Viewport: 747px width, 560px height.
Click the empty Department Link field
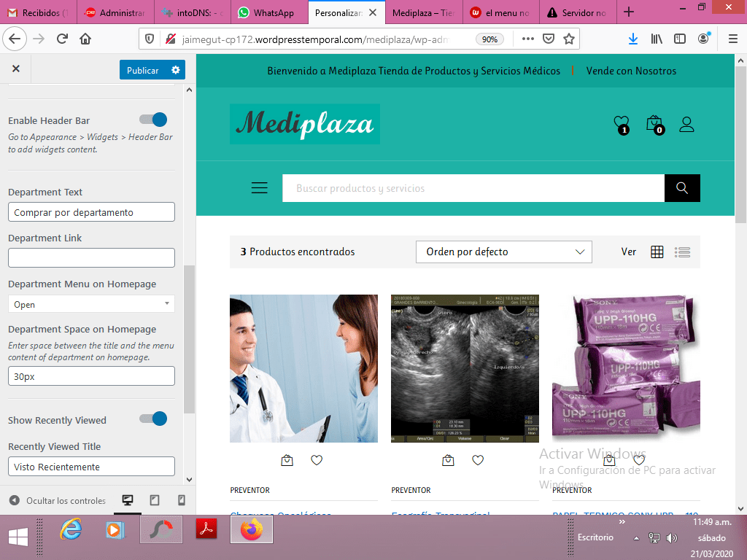pos(91,257)
